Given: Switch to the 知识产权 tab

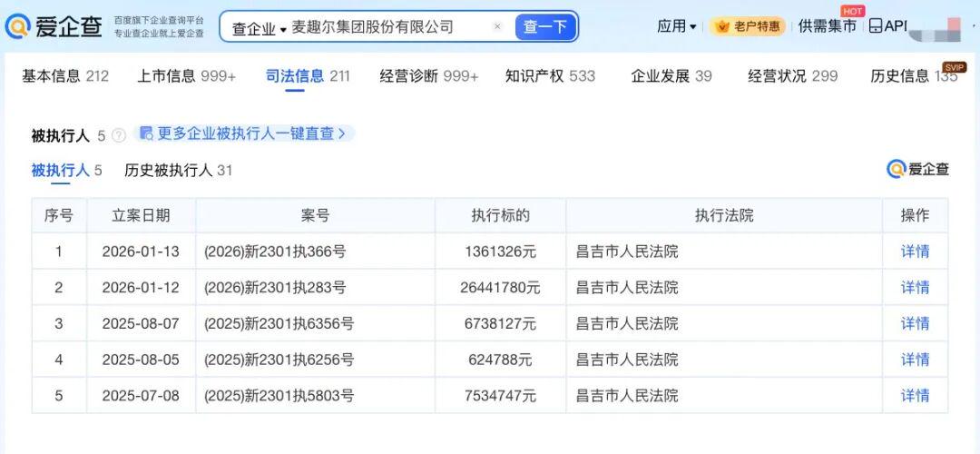Looking at the screenshot, I should pos(550,76).
